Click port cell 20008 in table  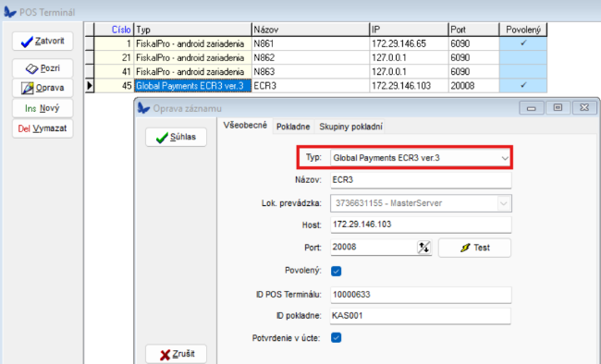pyautogui.click(x=473, y=85)
